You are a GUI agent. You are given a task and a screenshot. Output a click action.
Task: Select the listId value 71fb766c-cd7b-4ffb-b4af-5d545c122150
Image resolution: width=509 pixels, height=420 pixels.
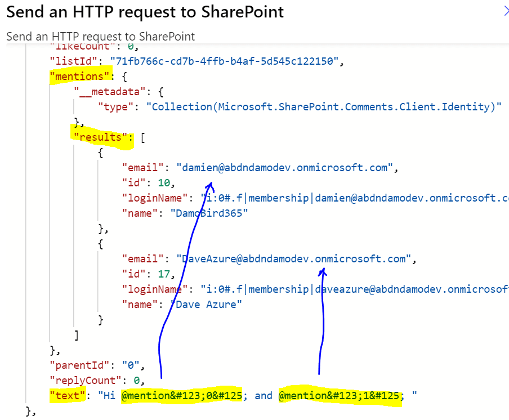[224, 61]
